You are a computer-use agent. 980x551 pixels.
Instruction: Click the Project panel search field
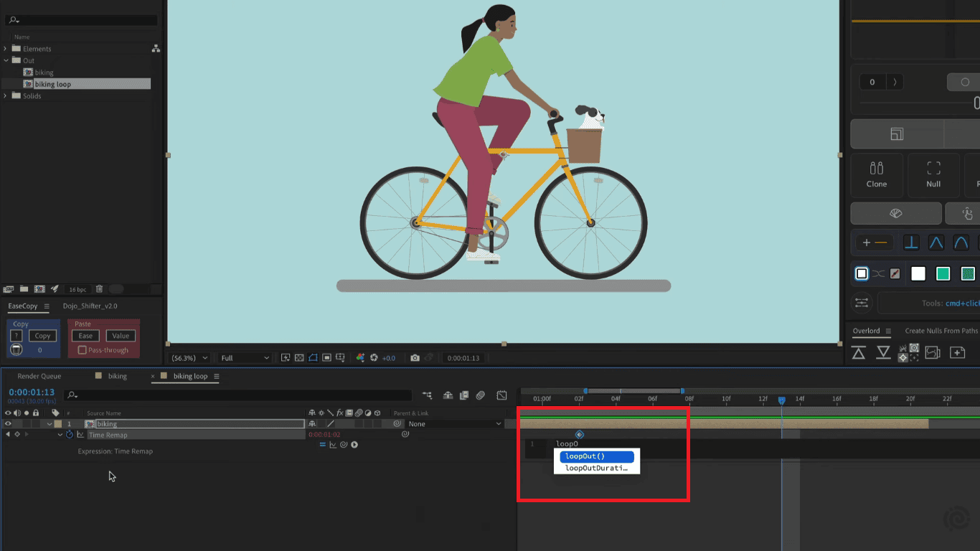[81, 20]
